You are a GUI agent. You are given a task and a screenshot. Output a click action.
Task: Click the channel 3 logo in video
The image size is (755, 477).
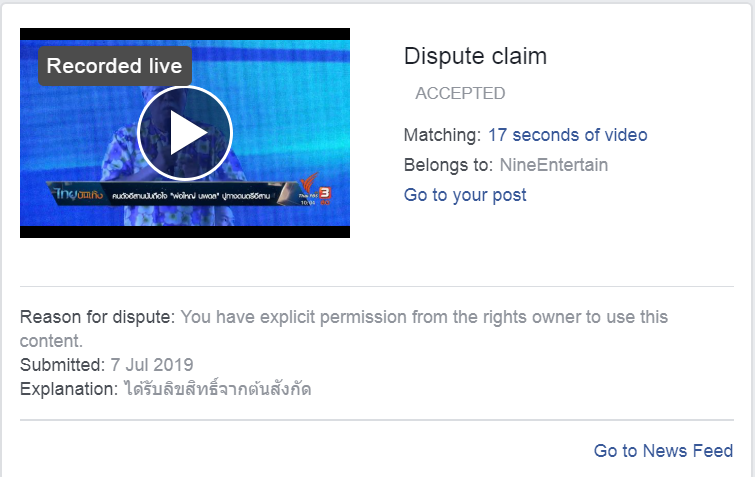[x=325, y=193]
